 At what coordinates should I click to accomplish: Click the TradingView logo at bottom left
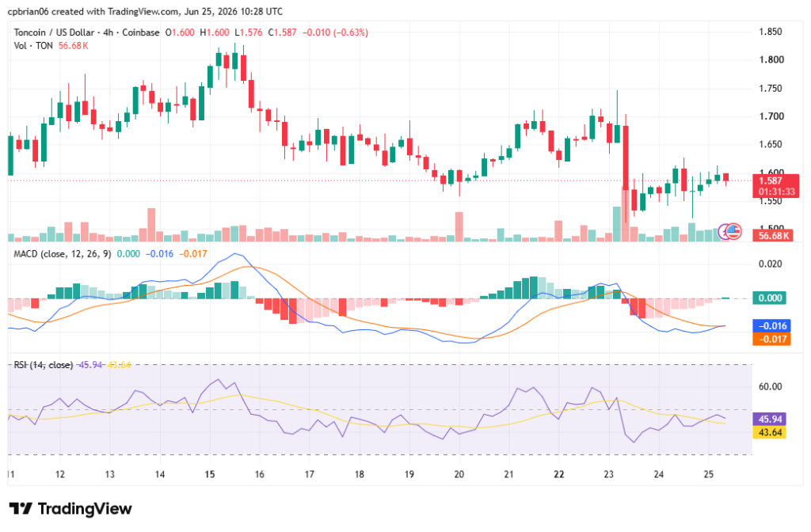coord(70,509)
